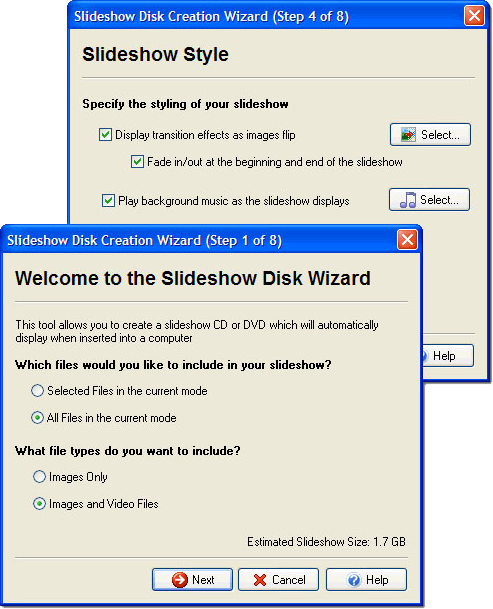Screen dimensions: 493x609
Task: Click the blue question mark Help icon
Action: pos(354,580)
